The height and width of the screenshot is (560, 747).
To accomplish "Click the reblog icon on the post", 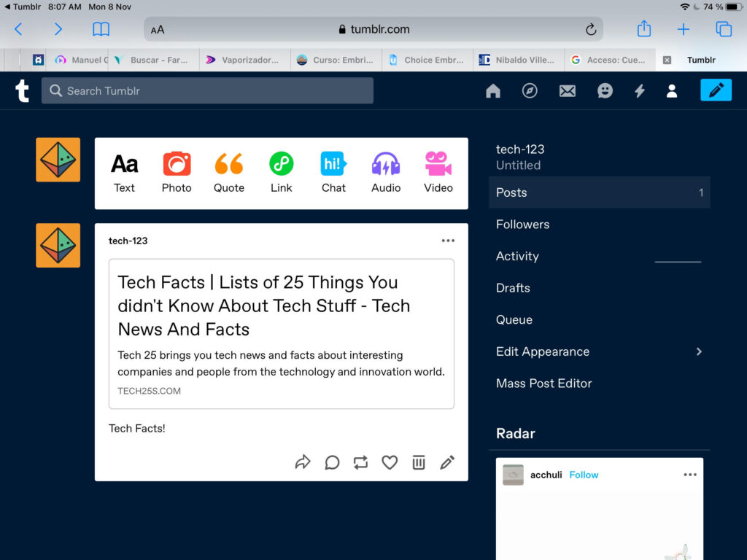I will (x=360, y=462).
